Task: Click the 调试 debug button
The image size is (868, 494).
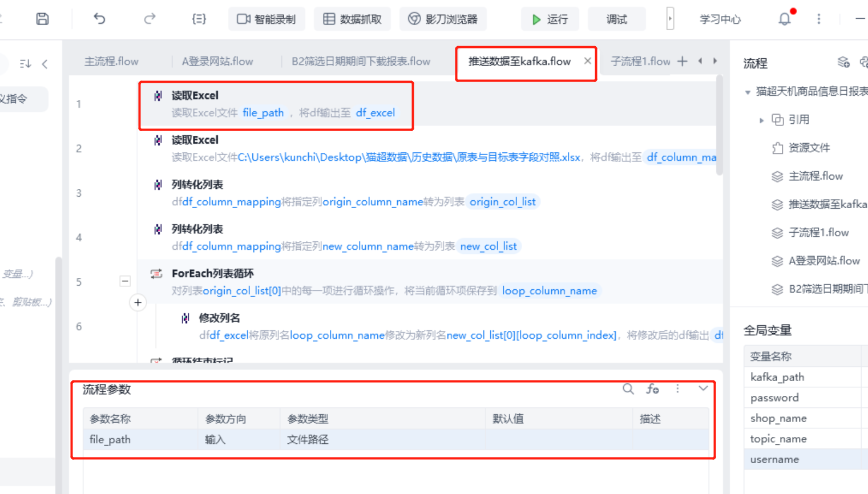Action: pyautogui.click(x=616, y=19)
